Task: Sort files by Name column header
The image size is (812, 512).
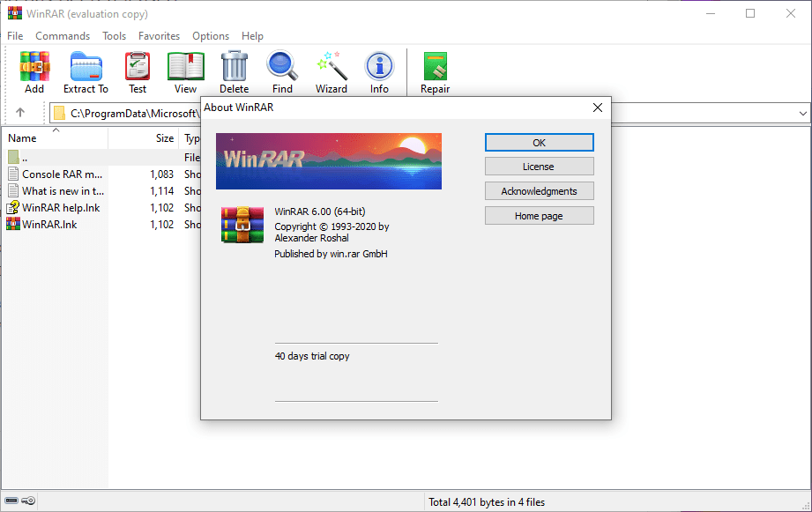Action: point(23,138)
